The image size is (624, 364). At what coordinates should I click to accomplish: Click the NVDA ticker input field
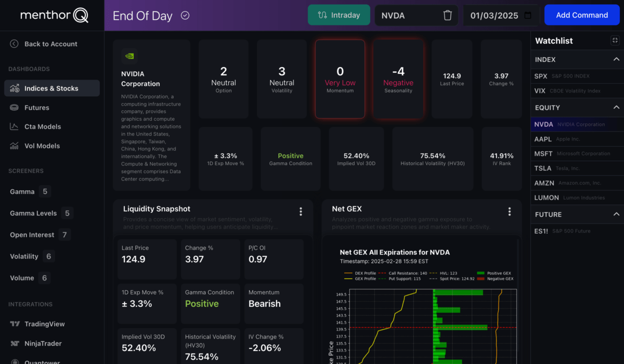tap(408, 15)
